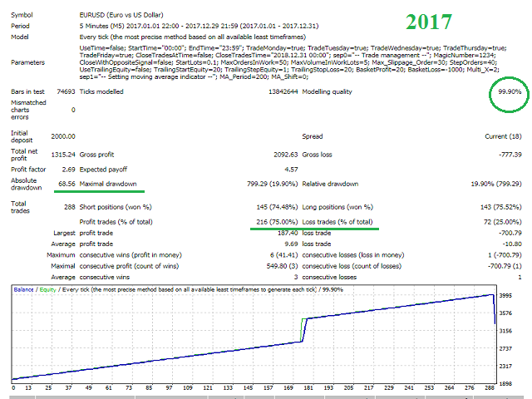Select the total trades value "288"
The height and width of the screenshot is (399, 532).
70,207
